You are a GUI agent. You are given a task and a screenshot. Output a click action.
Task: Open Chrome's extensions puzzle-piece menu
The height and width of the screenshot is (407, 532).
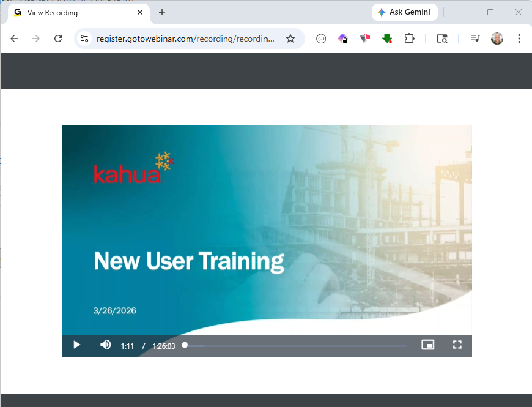click(x=408, y=38)
